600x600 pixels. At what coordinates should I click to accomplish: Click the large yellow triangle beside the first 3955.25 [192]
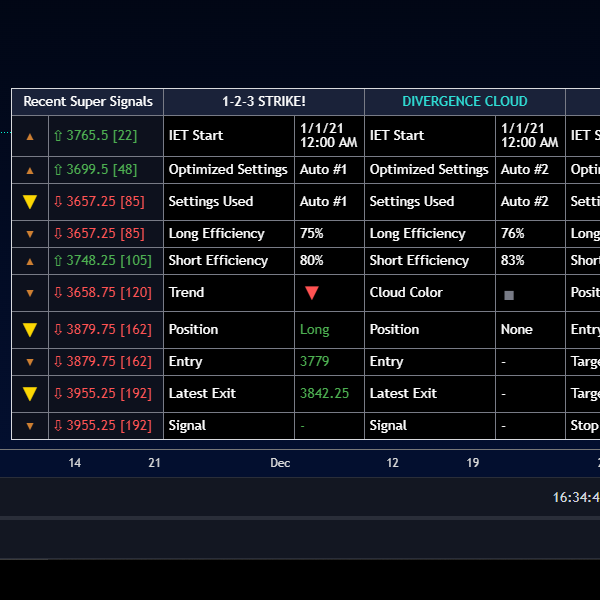click(x=30, y=394)
